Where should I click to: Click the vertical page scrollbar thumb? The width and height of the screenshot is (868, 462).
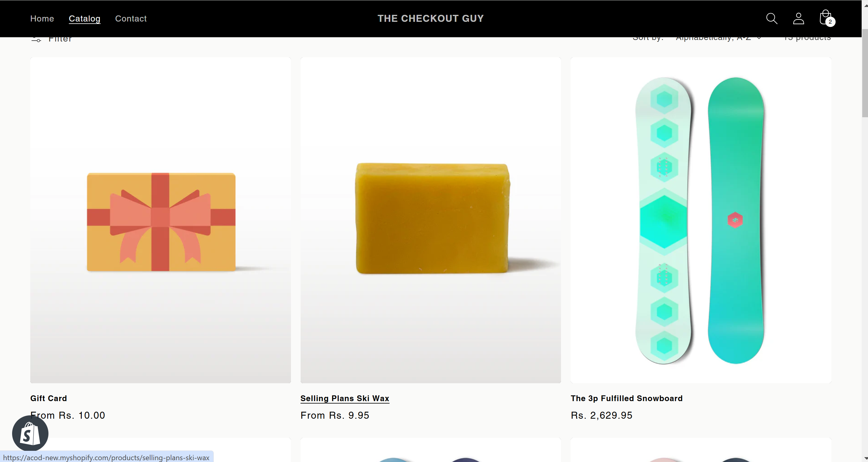(x=865, y=73)
